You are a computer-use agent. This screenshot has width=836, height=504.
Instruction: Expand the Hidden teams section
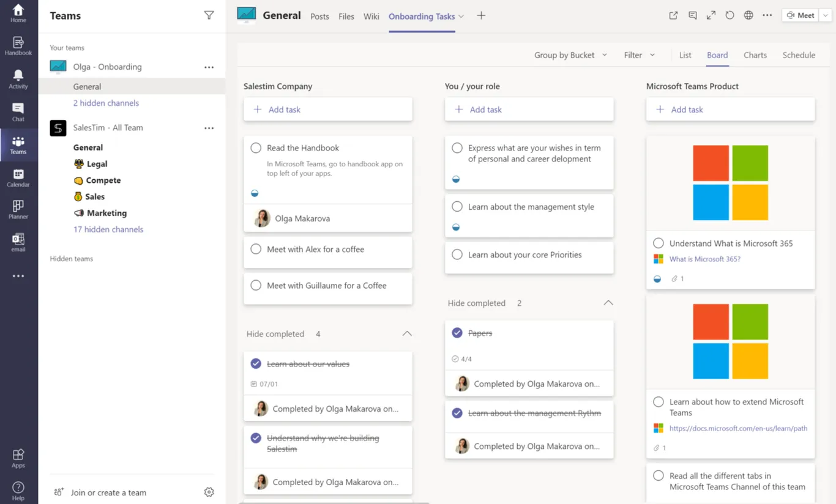72,259
